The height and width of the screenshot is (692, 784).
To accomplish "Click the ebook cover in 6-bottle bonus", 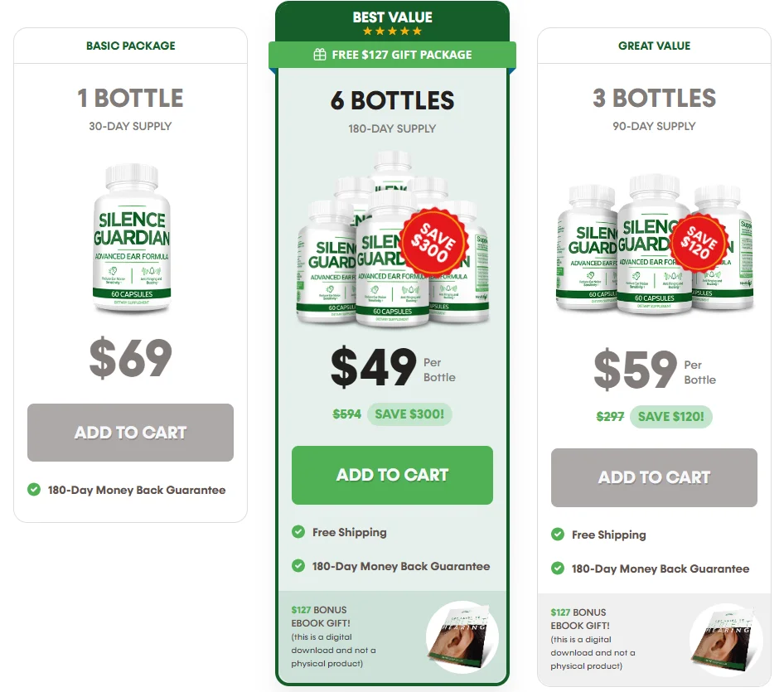I will click(462, 636).
